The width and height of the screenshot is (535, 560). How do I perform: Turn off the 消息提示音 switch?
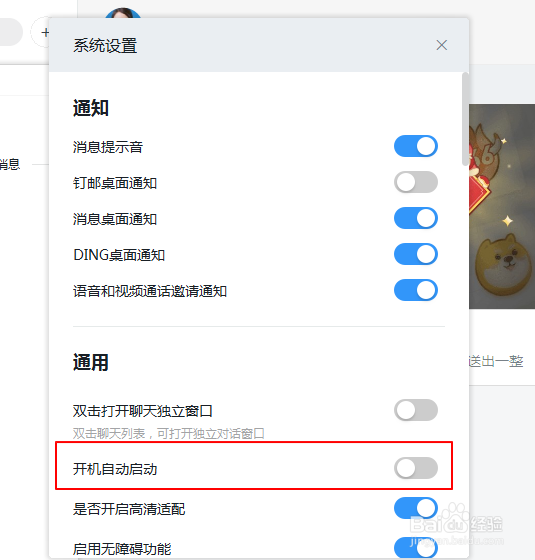(x=416, y=146)
